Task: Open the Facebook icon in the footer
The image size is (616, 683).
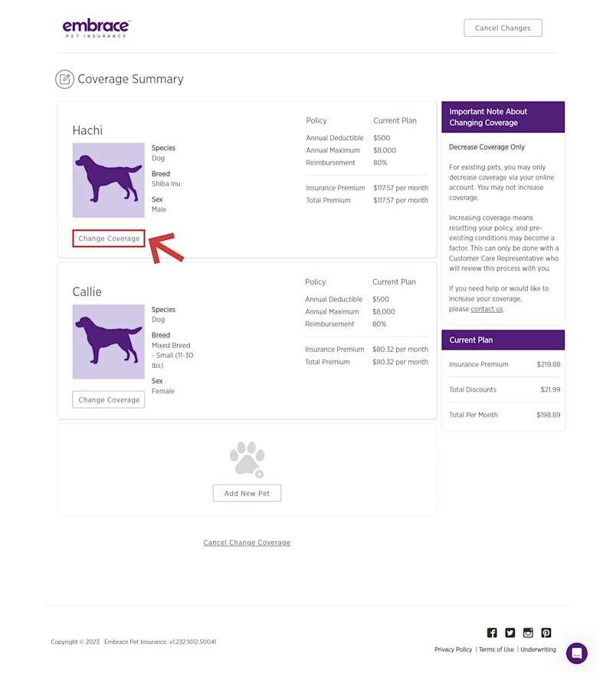Action: pyautogui.click(x=492, y=632)
